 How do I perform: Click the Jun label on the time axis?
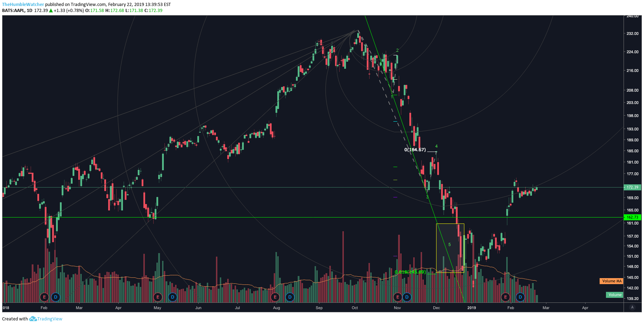click(198, 308)
